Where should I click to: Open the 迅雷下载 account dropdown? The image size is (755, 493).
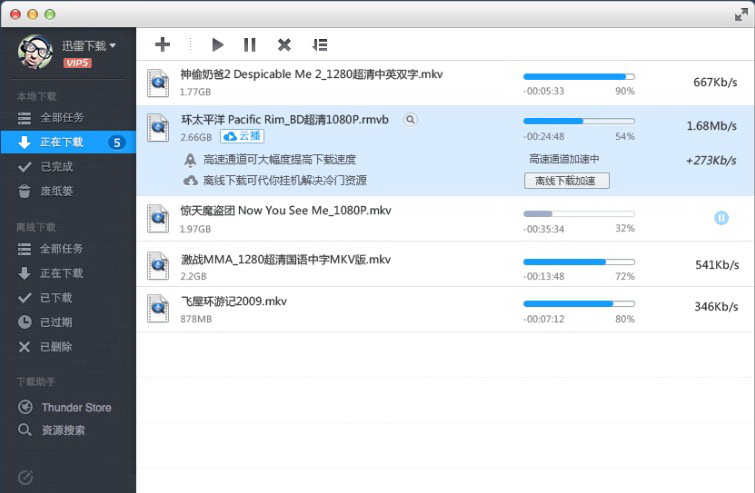[89, 46]
